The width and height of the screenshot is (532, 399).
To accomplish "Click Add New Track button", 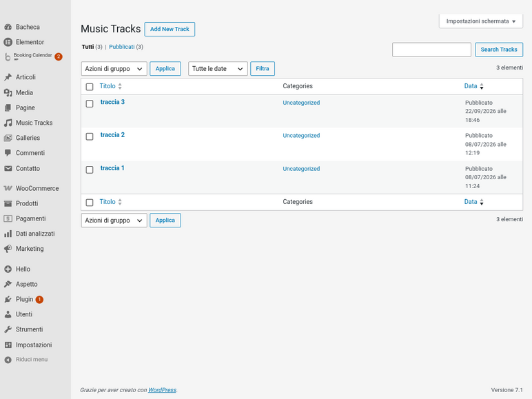I will tap(170, 29).
